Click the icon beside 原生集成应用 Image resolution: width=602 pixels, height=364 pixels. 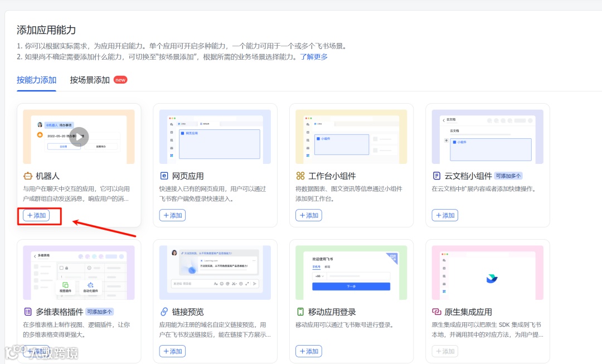coord(436,312)
